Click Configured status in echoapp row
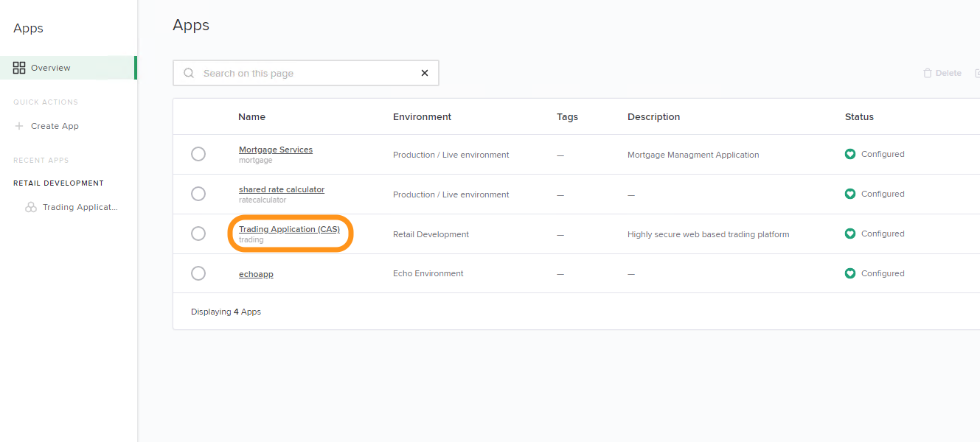This screenshot has height=442, width=980. point(883,273)
